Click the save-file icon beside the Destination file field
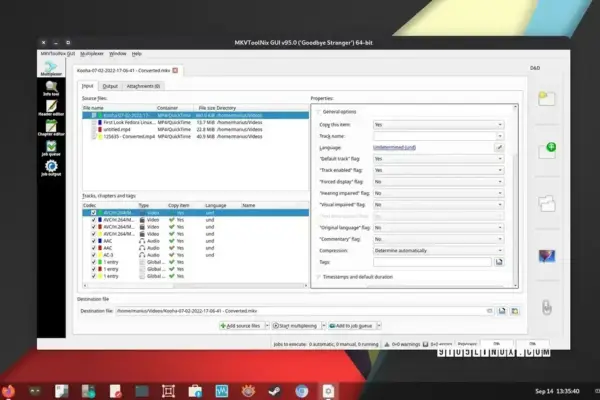This screenshot has width=600, height=400. 502,311
